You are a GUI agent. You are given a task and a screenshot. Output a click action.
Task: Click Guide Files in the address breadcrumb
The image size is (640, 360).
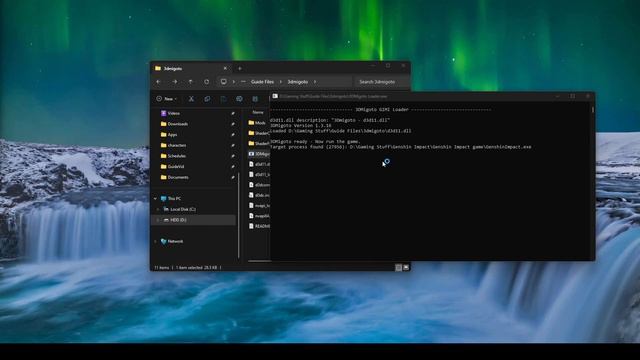click(262, 82)
